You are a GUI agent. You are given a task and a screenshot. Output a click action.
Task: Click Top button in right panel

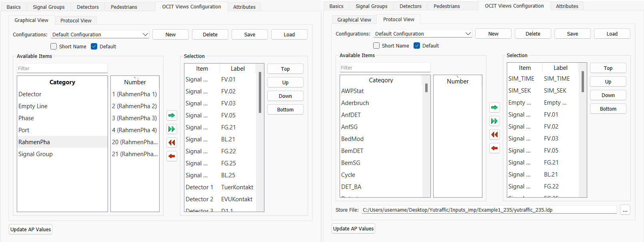click(608, 68)
